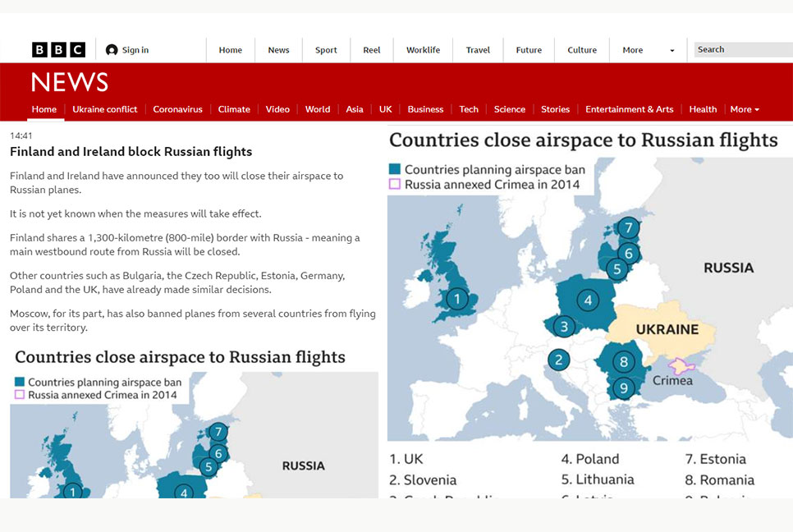Open Ukraine conflict news section

105,109
